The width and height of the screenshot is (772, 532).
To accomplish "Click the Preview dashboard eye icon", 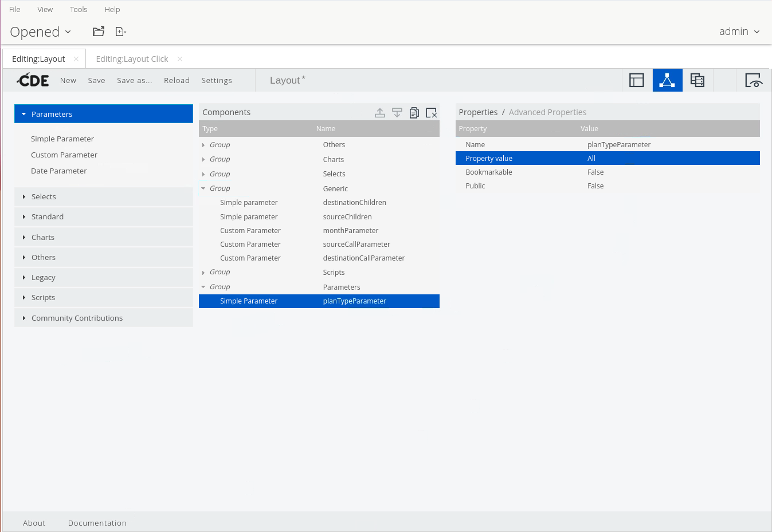I will pos(753,80).
